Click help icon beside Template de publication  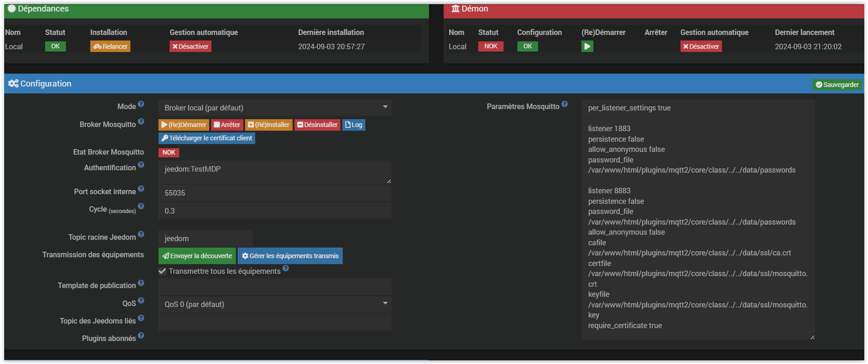coord(141,283)
